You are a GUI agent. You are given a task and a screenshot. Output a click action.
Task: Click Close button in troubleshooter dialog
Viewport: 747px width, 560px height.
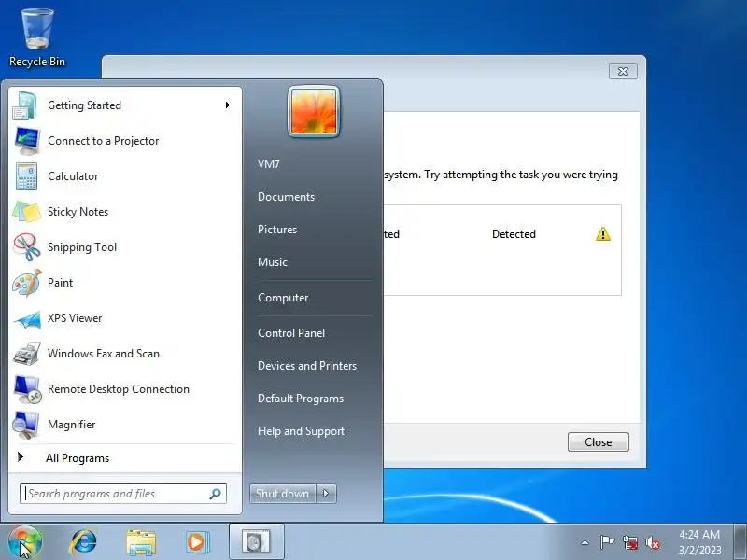598,441
